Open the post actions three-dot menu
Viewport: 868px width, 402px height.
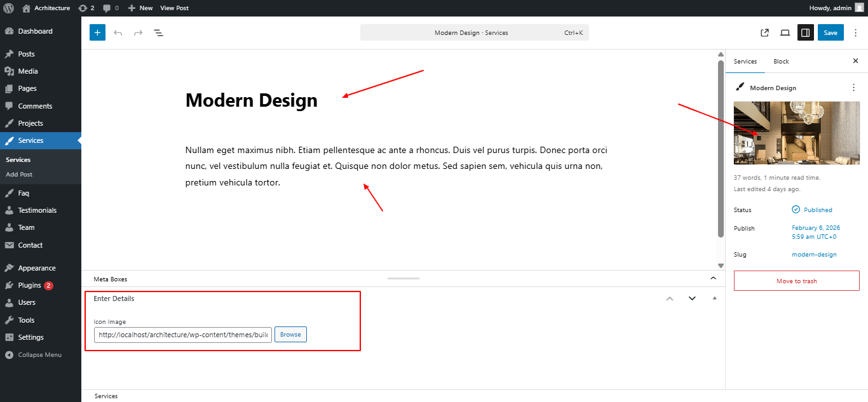[853, 88]
